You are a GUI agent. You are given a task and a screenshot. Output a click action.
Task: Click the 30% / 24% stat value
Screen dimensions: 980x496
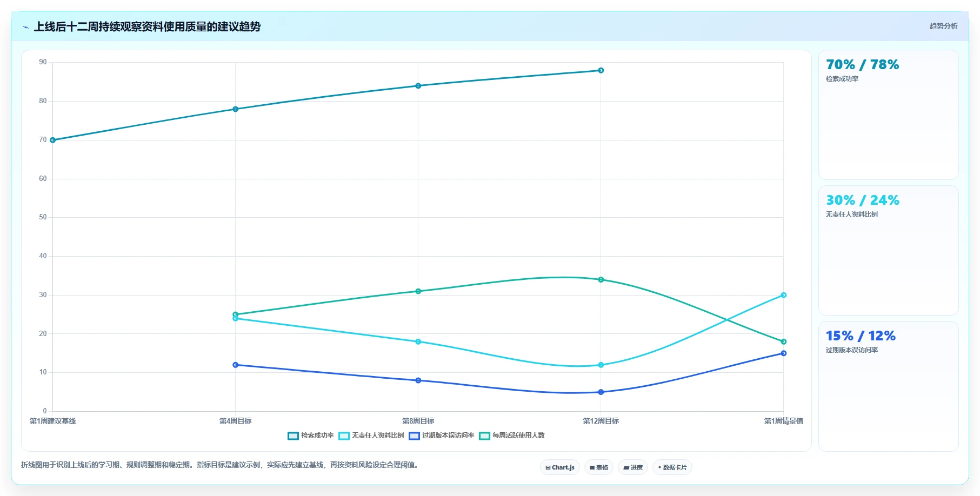pyautogui.click(x=863, y=200)
